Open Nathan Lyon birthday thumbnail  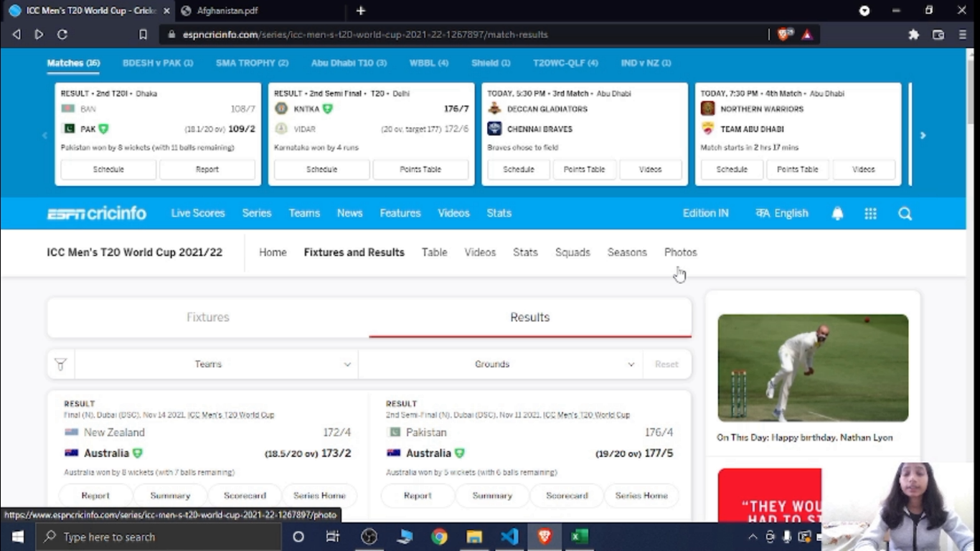[813, 367]
